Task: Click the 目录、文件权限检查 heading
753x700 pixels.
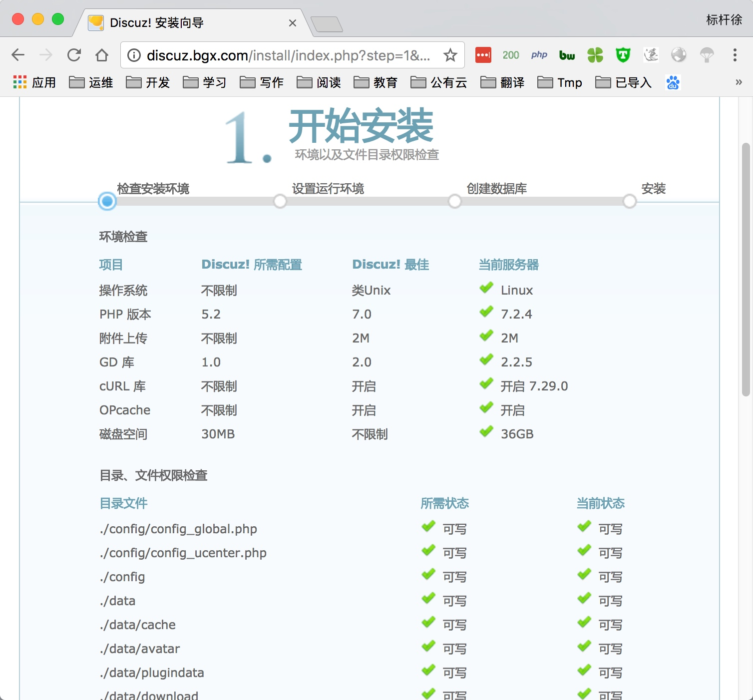Action: (153, 475)
